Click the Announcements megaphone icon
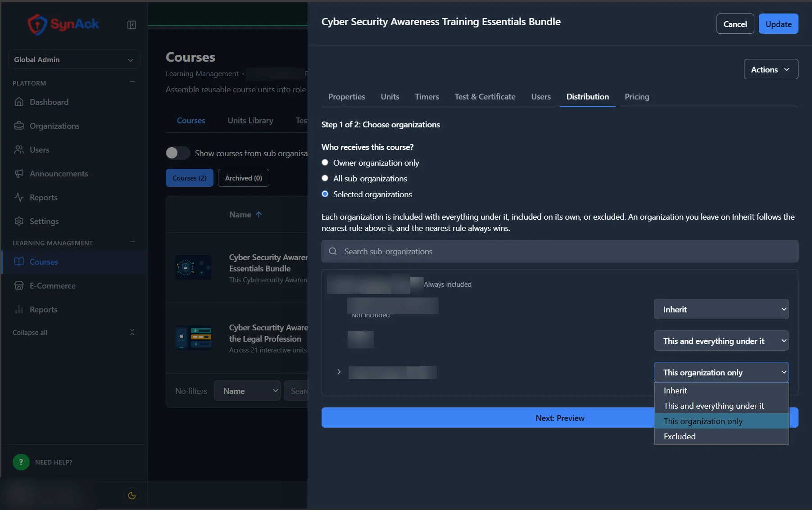 [x=19, y=173]
